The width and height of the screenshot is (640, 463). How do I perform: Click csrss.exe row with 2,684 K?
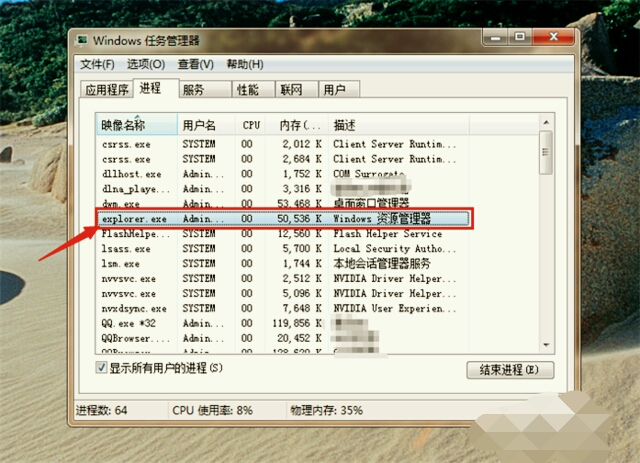click(x=283, y=159)
